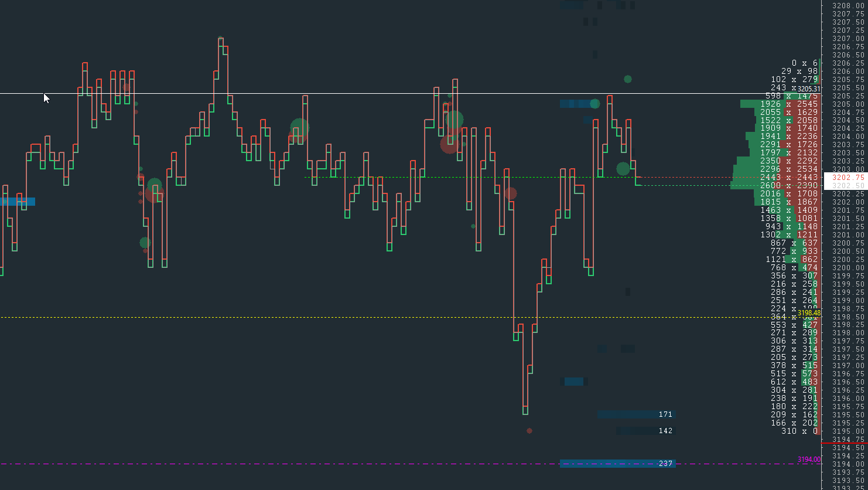Click the 768 x 474 volume row
Image resolution: width=868 pixels, height=490 pixels.
tap(795, 267)
